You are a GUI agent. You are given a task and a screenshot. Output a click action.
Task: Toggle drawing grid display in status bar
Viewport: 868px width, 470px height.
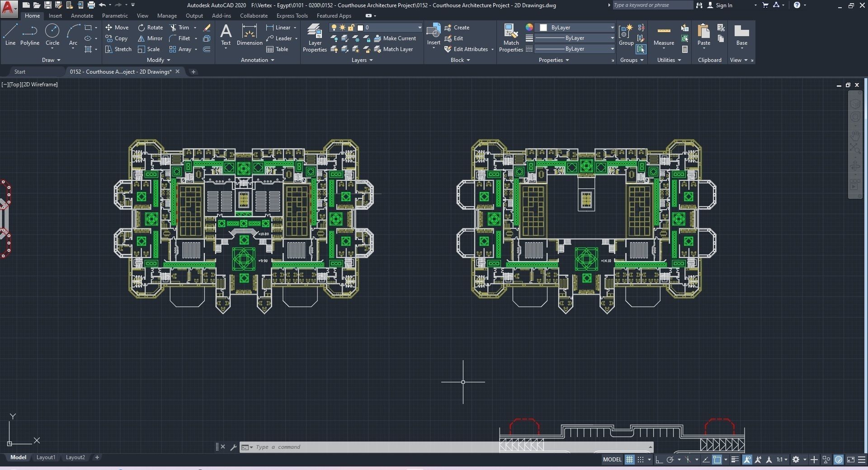coord(629,460)
